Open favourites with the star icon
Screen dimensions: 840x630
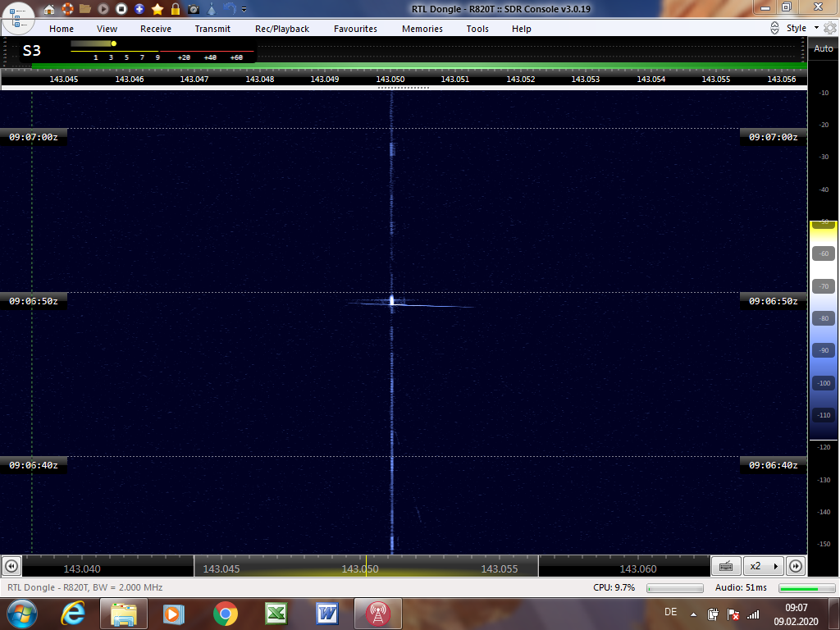(x=157, y=9)
